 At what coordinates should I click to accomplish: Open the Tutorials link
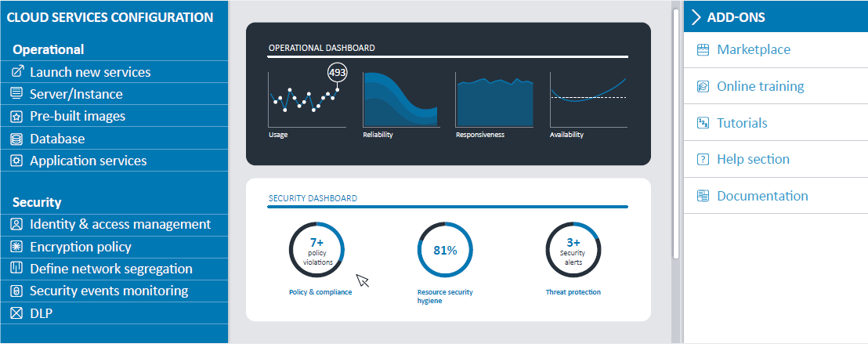[742, 123]
